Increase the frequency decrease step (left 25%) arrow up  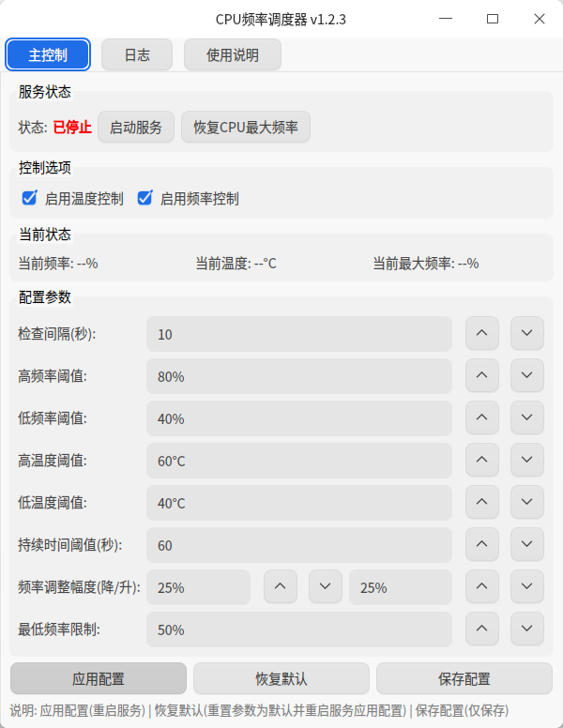[x=281, y=586]
